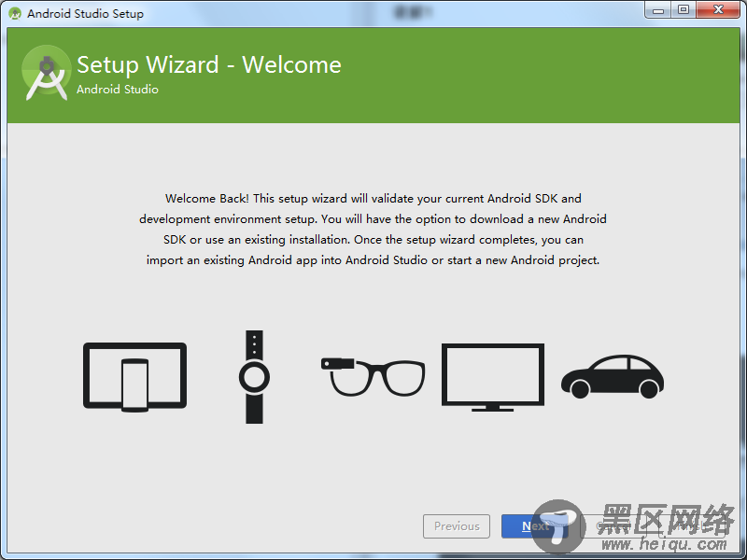Click the Android TV screen icon
This screenshot has width=747, height=560.
click(493, 377)
